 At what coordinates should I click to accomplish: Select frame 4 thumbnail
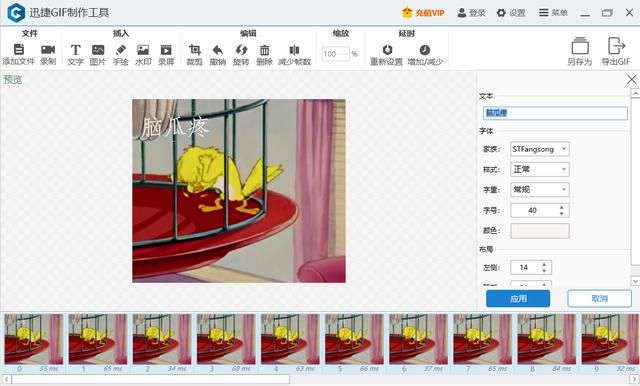pyautogui.click(x=290, y=339)
